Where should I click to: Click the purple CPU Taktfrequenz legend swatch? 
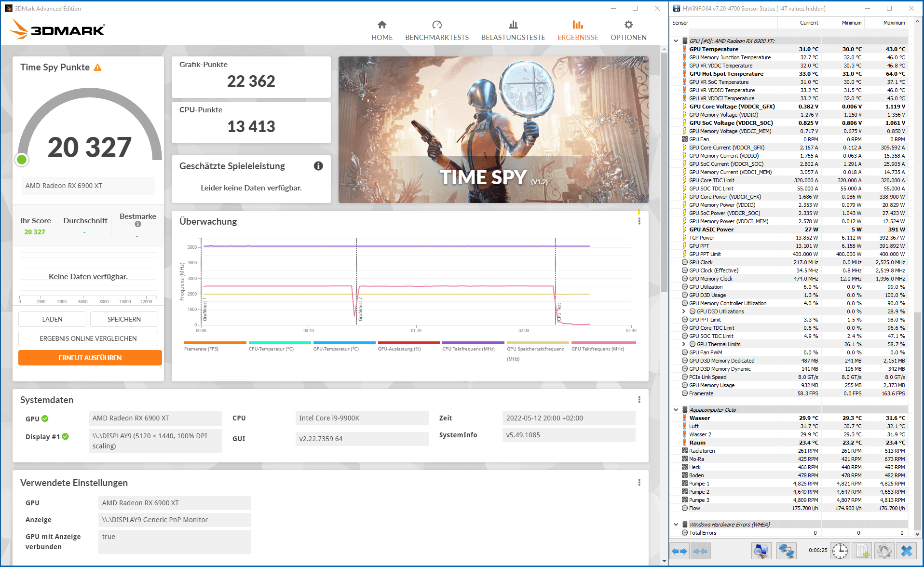pyautogui.click(x=473, y=343)
